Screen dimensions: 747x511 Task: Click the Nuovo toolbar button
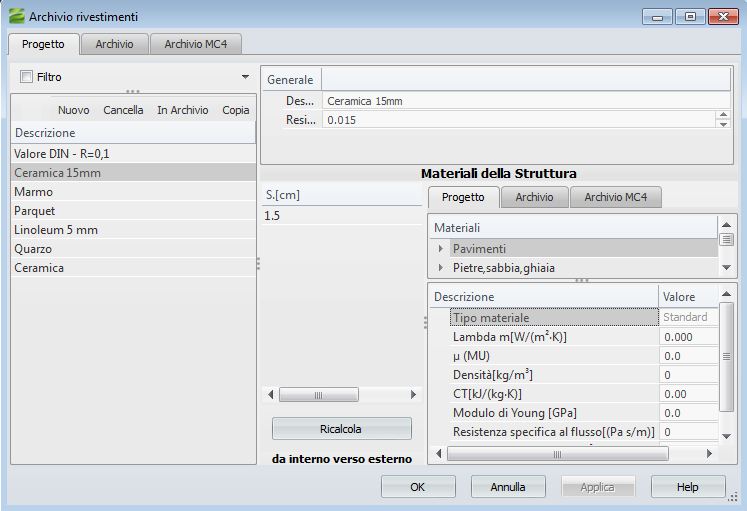[73, 110]
